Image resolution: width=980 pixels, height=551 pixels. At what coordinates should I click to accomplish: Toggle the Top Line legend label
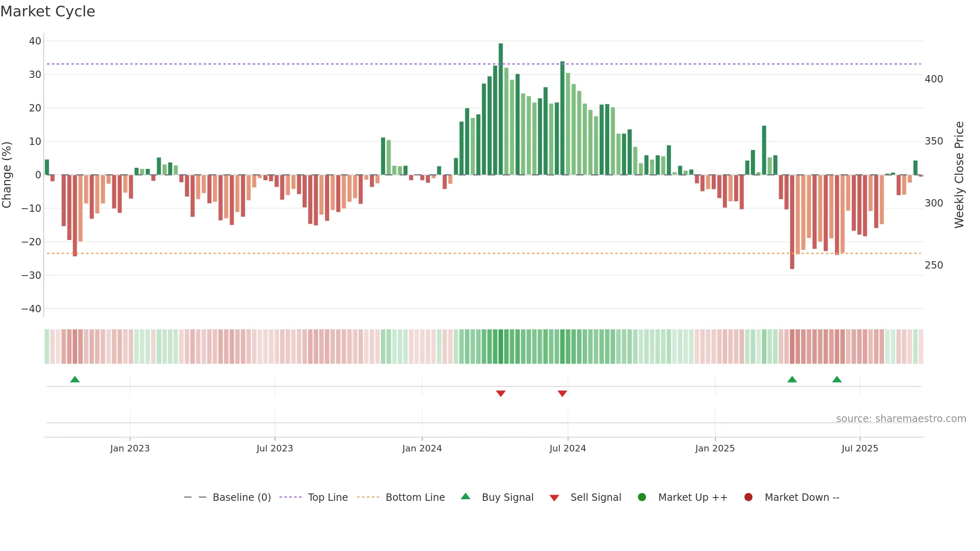click(328, 498)
